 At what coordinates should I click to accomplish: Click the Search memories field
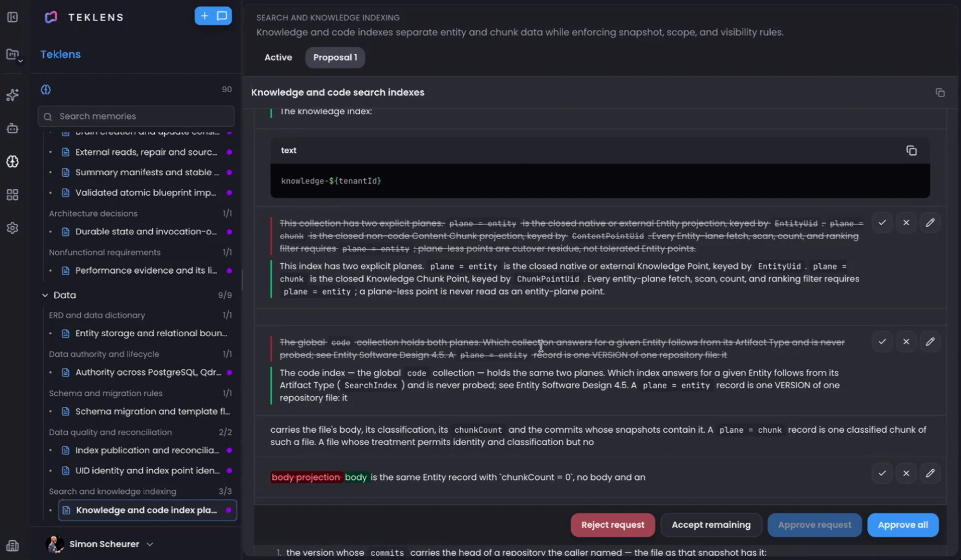coord(136,116)
